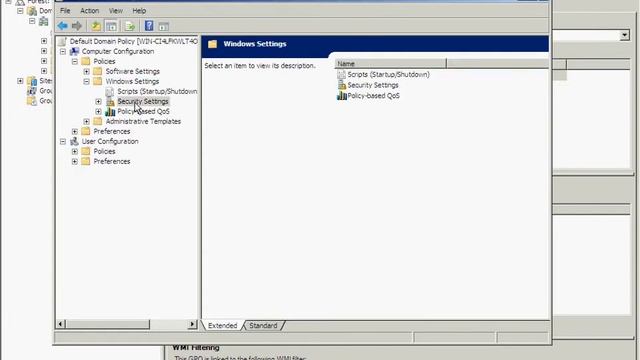The image size is (640, 360).
Task: Open the blue Help toolbar icon
Action: click(149, 26)
